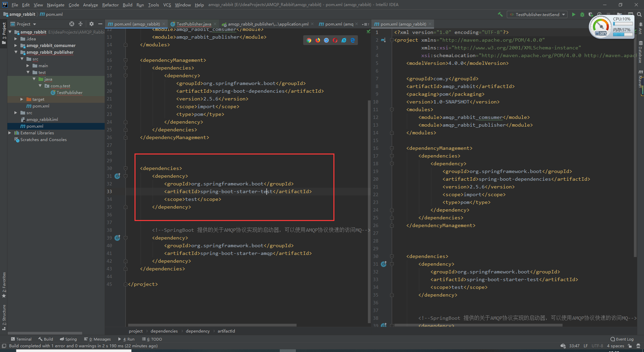Expand the target folder
Viewport: 644px width, 352px height.
22,99
